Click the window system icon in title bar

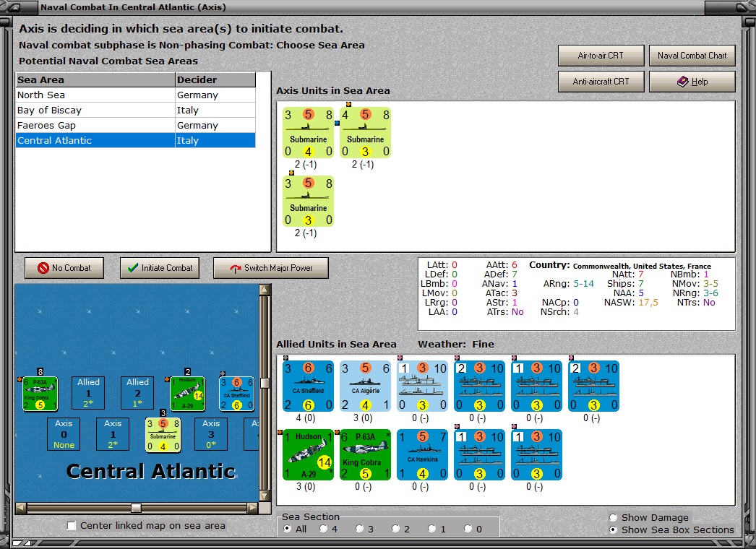click(15, 7)
